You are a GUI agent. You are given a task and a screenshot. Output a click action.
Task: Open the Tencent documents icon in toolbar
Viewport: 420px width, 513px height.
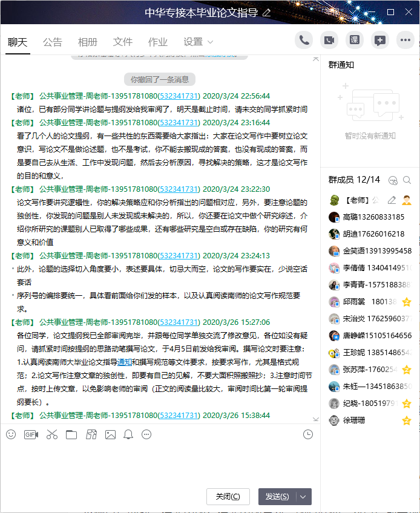pos(91,434)
